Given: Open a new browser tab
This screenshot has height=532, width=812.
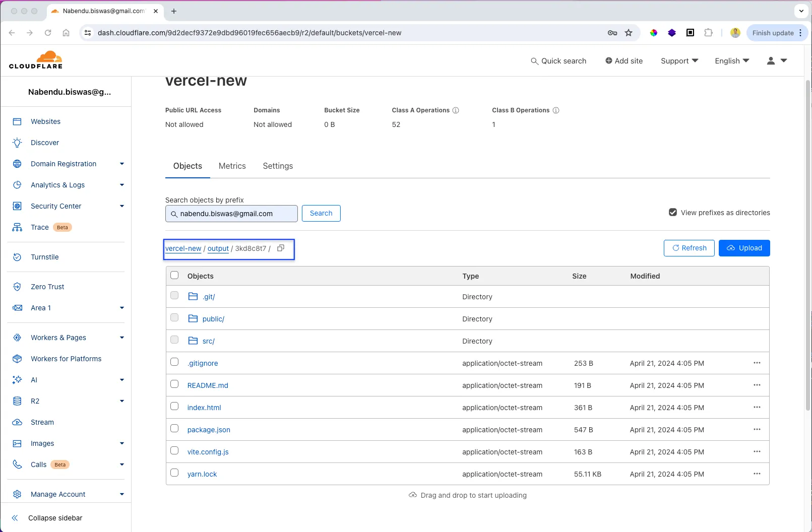Looking at the screenshot, I should [174, 11].
